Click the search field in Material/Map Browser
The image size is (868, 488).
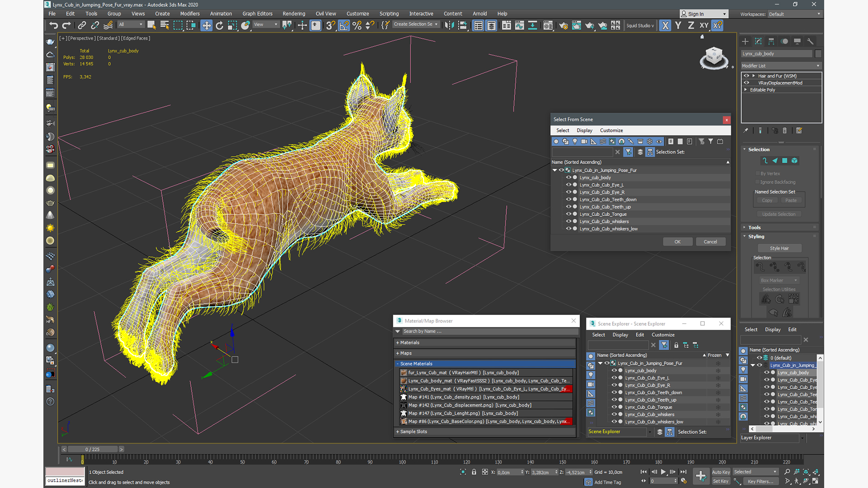490,332
